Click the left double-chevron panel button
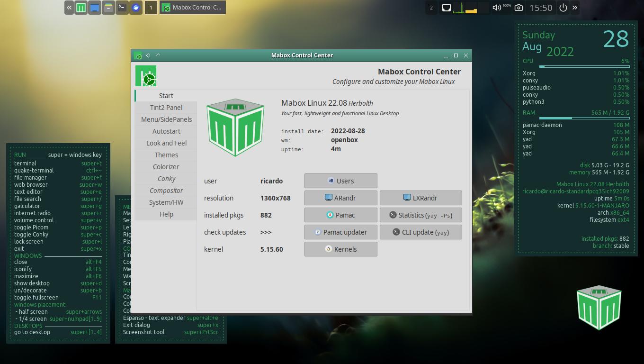Viewport: 644px width, 364px height. coord(69,8)
